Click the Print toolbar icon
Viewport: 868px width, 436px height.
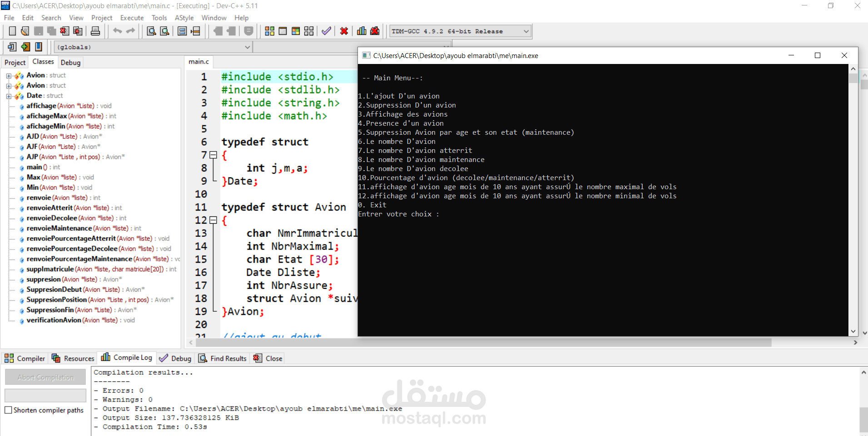point(95,31)
